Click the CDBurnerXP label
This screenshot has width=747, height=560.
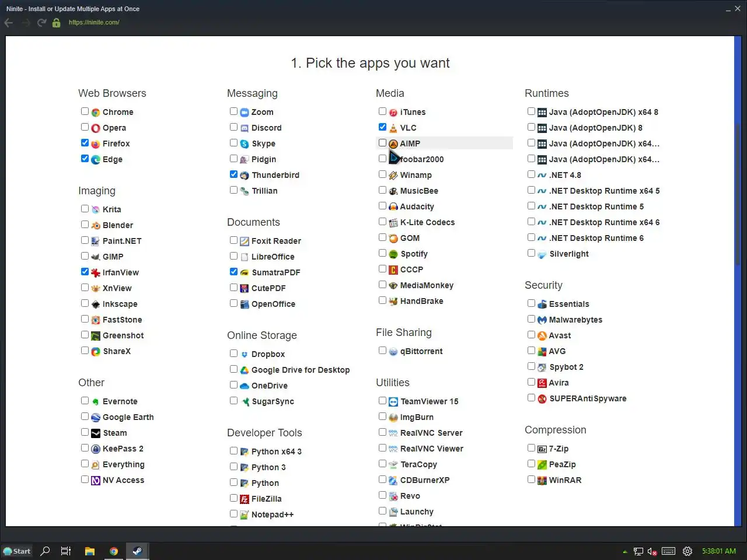click(x=425, y=480)
